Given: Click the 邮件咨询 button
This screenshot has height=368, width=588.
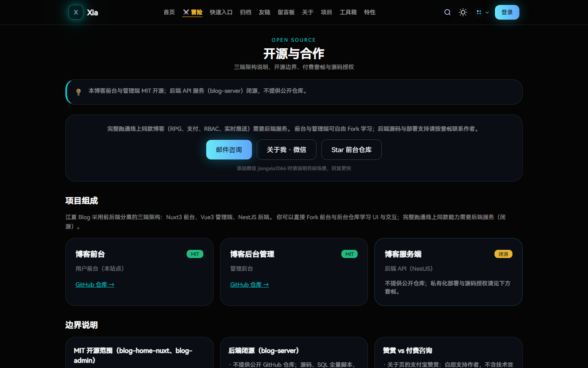Looking at the screenshot, I should point(229,150).
